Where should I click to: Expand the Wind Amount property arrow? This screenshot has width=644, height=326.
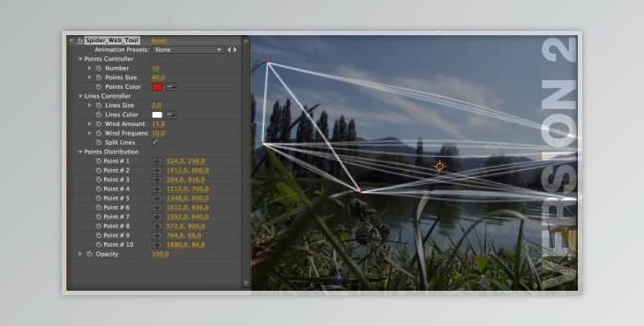(90, 124)
